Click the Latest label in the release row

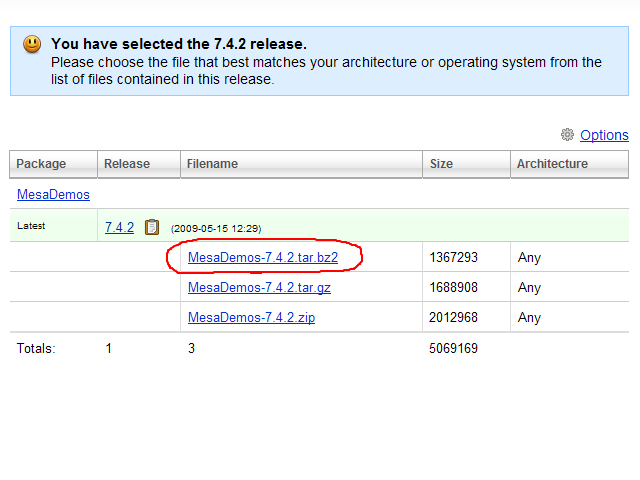(x=31, y=226)
